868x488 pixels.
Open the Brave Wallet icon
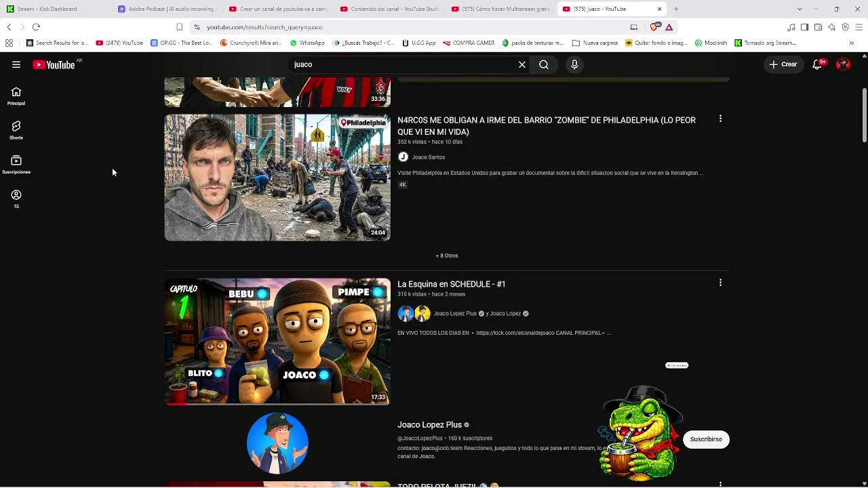point(818,27)
